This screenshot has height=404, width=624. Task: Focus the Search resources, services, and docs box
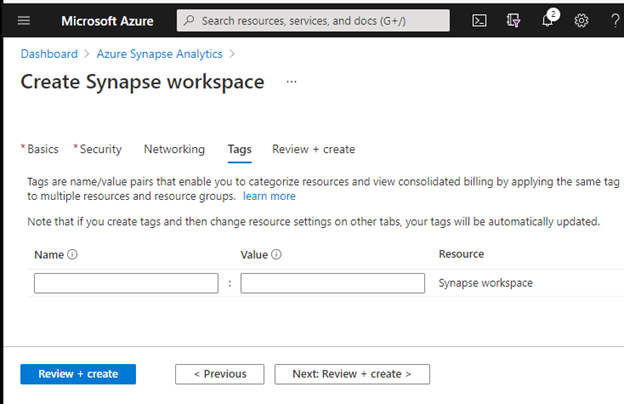pos(313,20)
